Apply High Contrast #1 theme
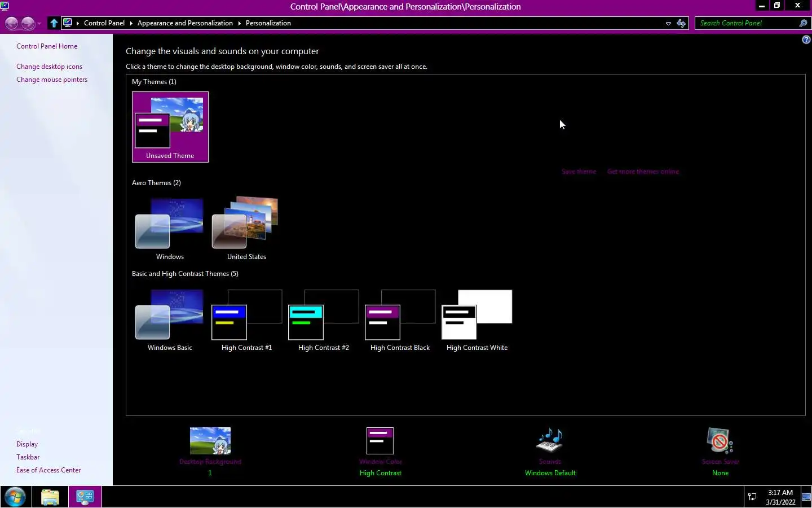812x508 pixels. pyautogui.click(x=246, y=320)
